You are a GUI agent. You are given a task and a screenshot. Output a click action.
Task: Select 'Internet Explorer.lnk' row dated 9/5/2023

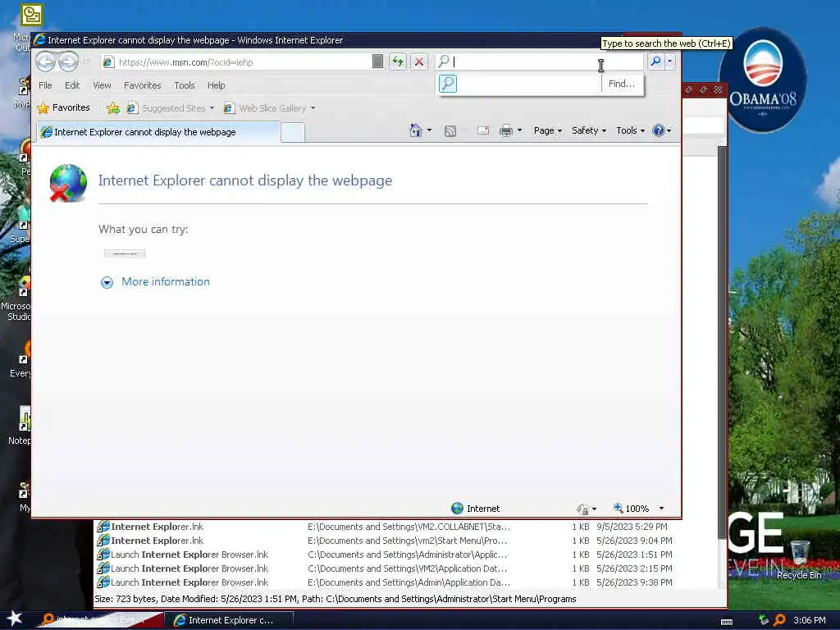click(x=384, y=527)
